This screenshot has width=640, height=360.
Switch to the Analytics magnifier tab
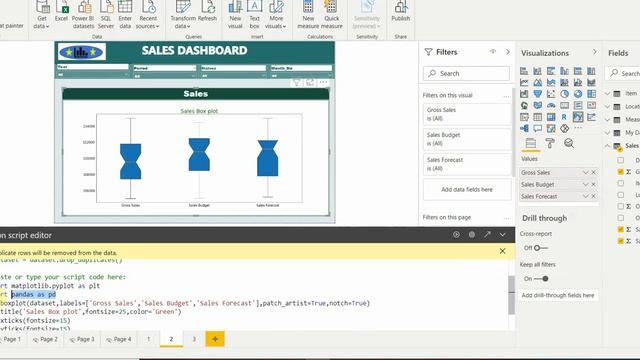569,143
